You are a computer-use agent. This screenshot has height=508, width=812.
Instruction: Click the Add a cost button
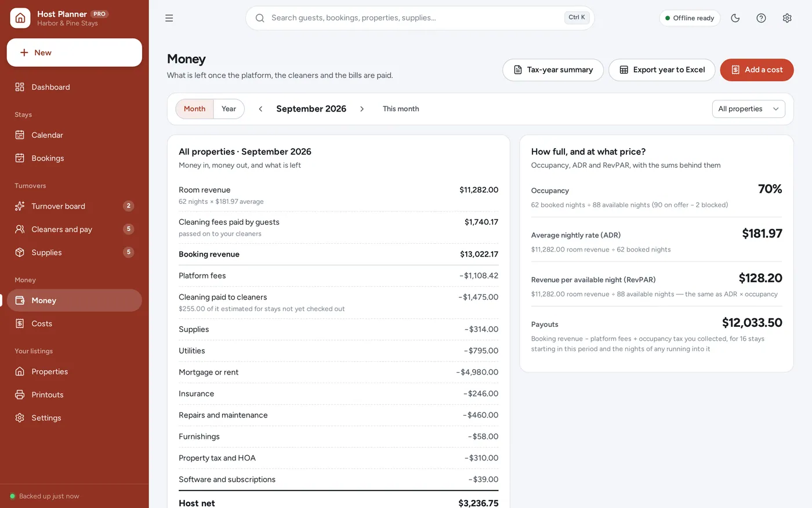point(757,70)
